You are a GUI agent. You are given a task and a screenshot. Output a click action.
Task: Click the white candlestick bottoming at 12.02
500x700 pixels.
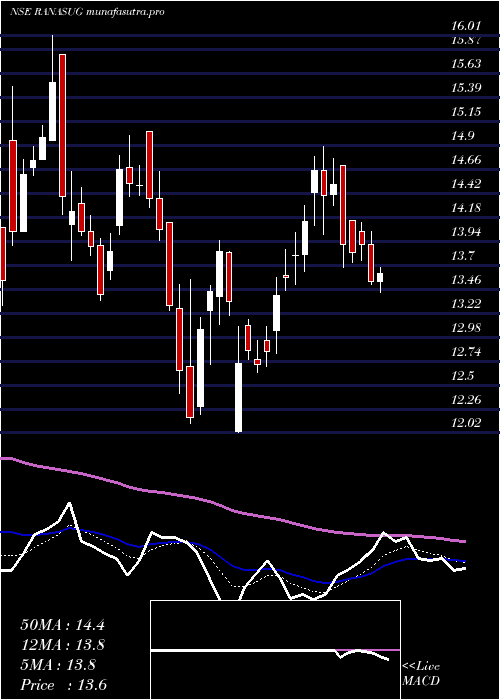coord(238,397)
